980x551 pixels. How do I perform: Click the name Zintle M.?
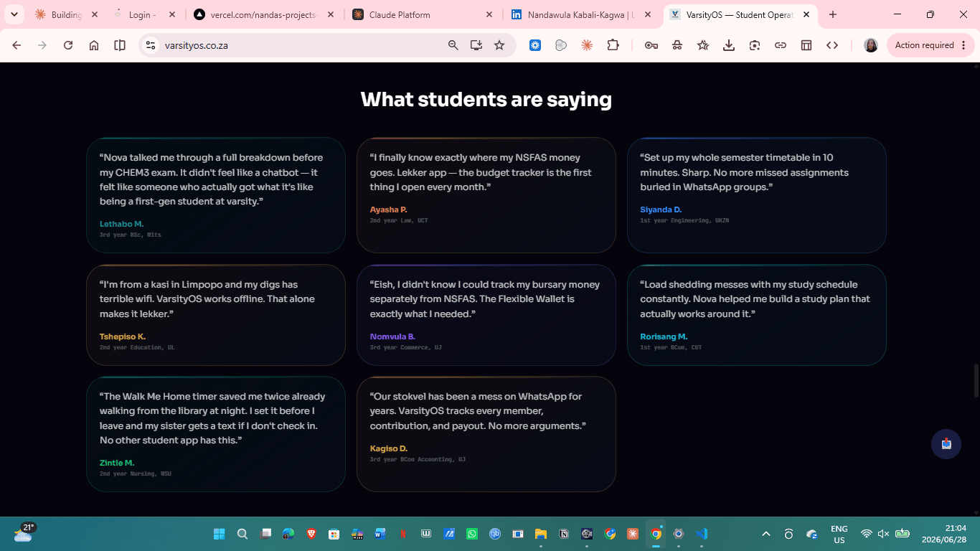117,463
